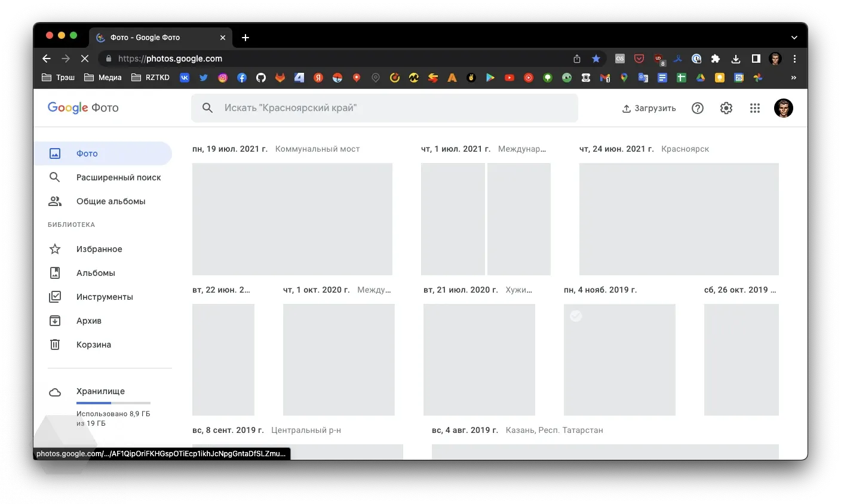This screenshot has width=841, height=504.
Task: Open the Google Maps bookmark
Action: (624, 78)
